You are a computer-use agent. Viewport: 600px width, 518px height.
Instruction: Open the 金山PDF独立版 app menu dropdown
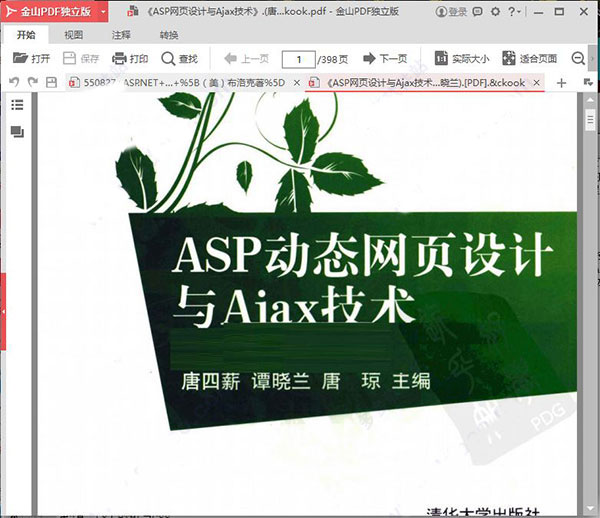click(103, 12)
